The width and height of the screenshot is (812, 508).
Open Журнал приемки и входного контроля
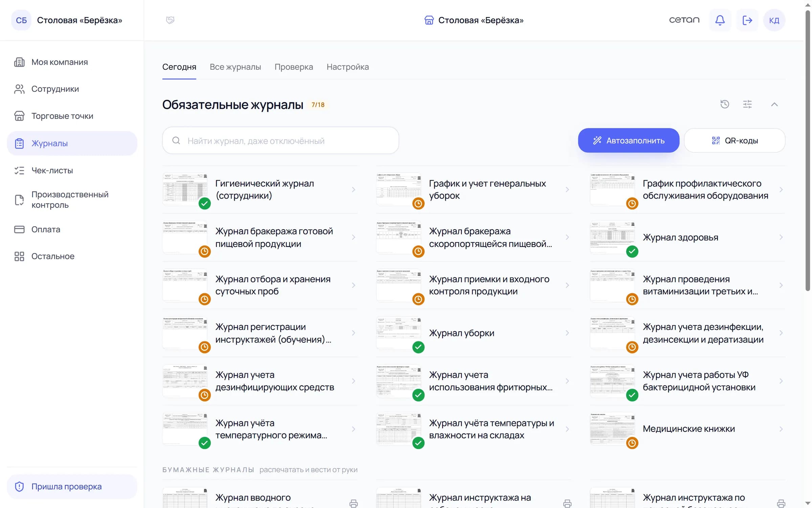(474, 285)
